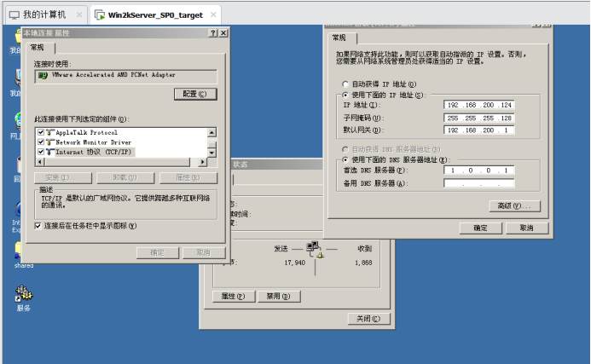Click the IP 地址 field 192.168.200.124

point(479,105)
